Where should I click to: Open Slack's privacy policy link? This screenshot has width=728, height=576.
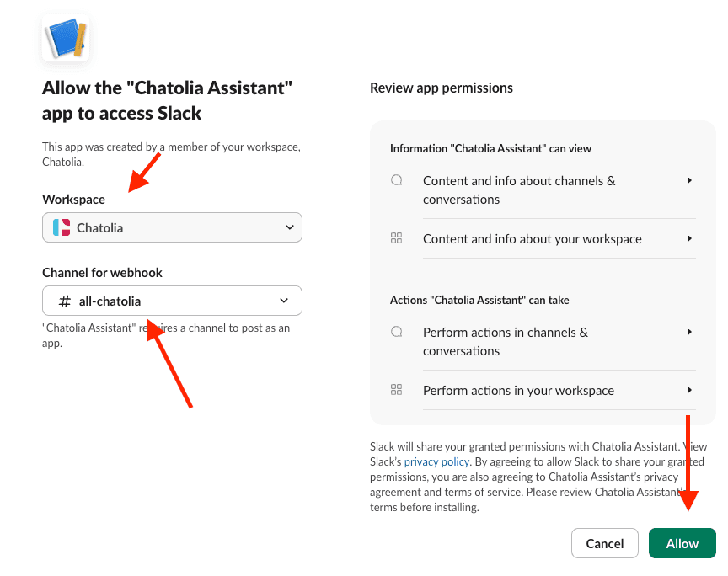pyautogui.click(x=436, y=461)
